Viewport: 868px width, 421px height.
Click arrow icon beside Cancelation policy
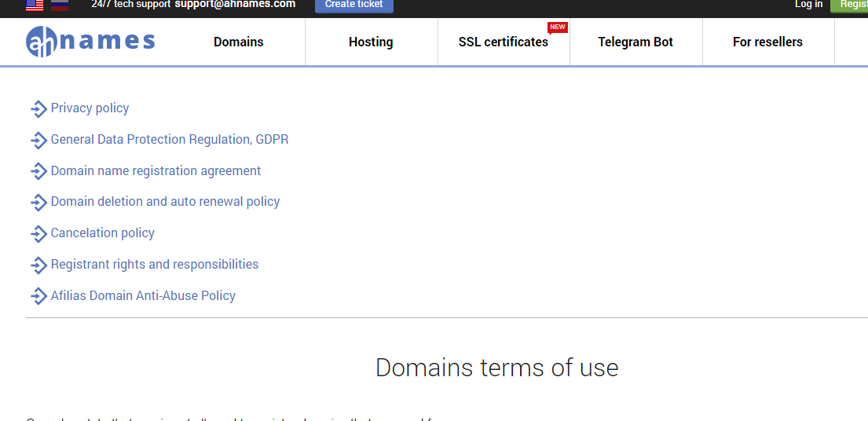click(38, 233)
